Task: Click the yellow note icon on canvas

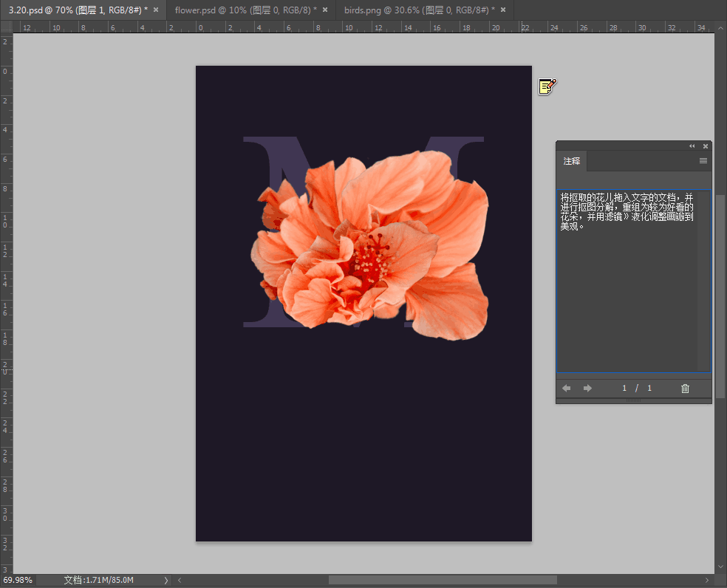Action: 547,86
